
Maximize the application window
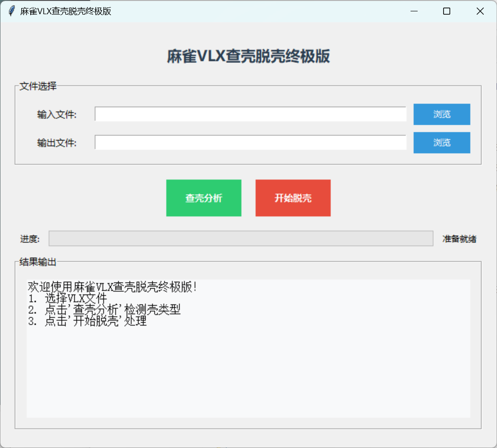click(x=446, y=11)
